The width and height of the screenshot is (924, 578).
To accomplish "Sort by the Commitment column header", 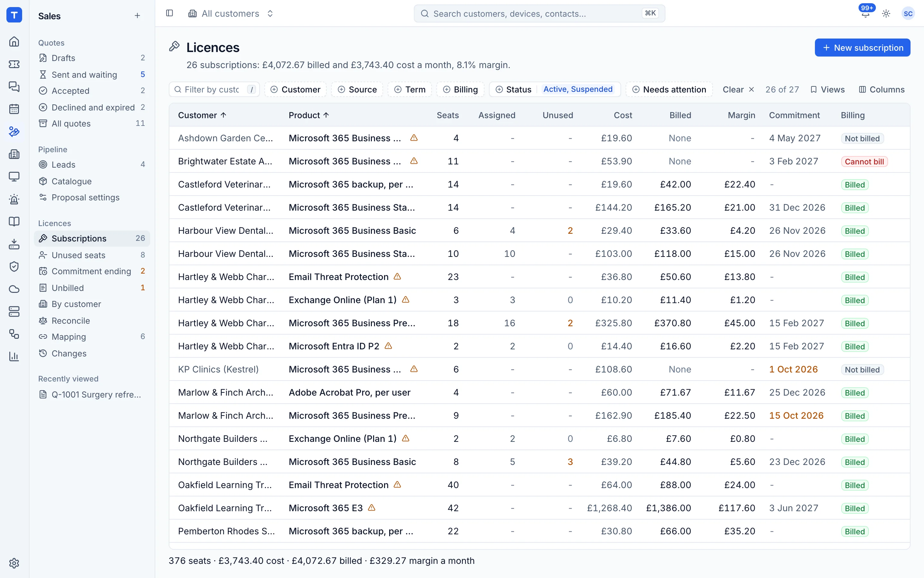I will pyautogui.click(x=794, y=115).
